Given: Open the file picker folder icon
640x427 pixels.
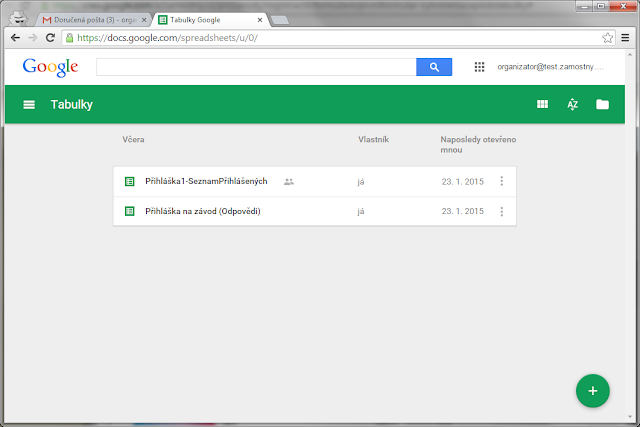Looking at the screenshot, I should pyautogui.click(x=602, y=105).
